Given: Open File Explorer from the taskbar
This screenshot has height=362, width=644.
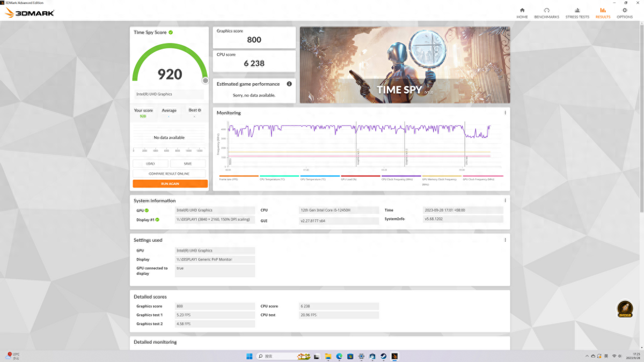Looking at the screenshot, I should tap(327, 356).
